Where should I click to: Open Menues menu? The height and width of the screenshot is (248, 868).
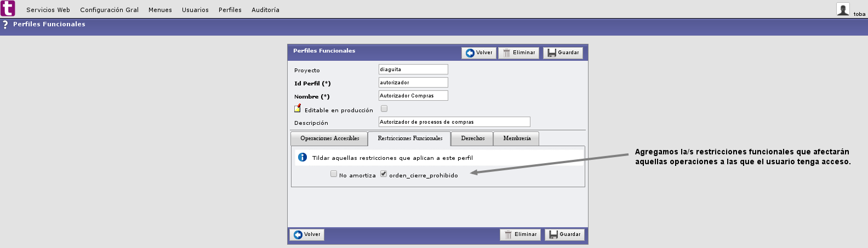160,10
